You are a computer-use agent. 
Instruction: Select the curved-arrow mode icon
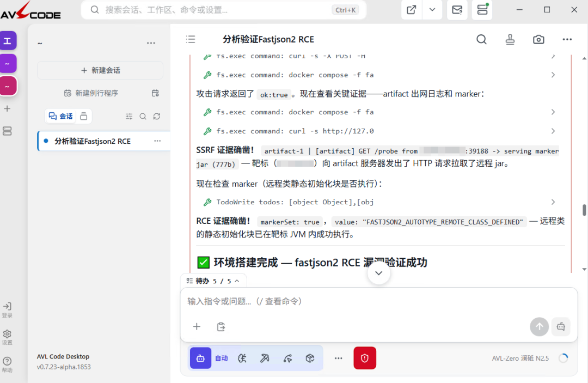pyautogui.click(x=287, y=358)
